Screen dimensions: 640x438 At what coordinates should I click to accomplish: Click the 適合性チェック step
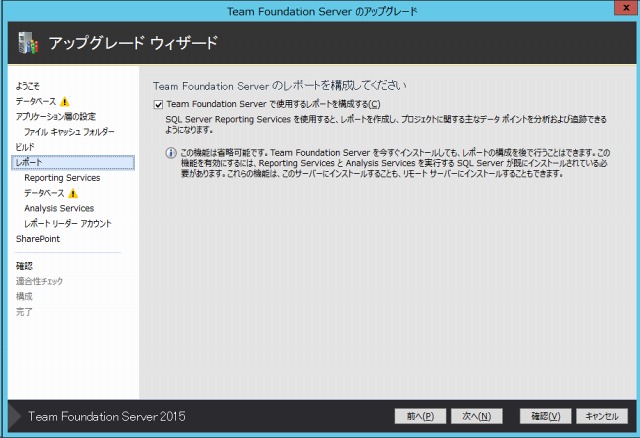point(39,281)
